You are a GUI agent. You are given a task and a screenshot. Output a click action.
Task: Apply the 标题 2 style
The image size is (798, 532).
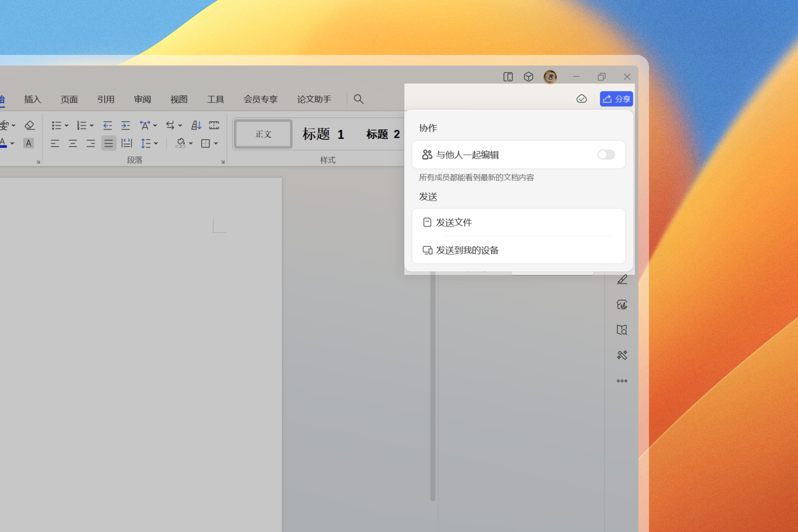(x=383, y=134)
